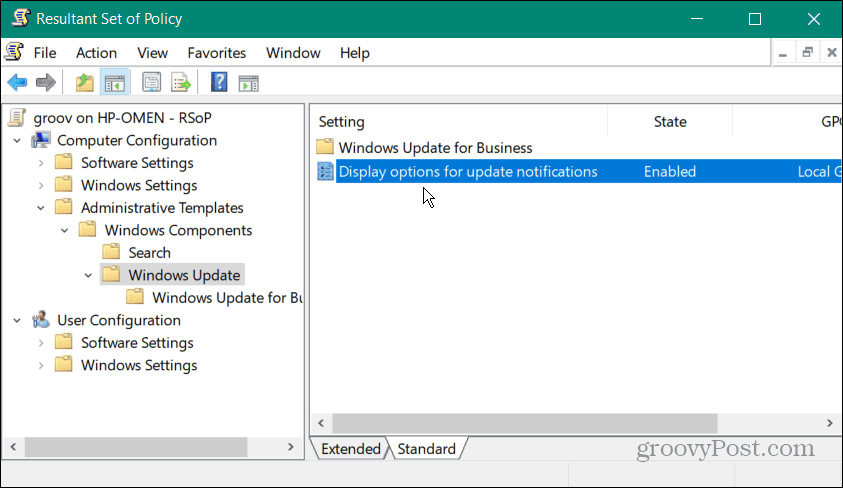Click the title bar Resultant Set of Policy icon
Screen dimensions: 843x488
[x=20, y=18]
